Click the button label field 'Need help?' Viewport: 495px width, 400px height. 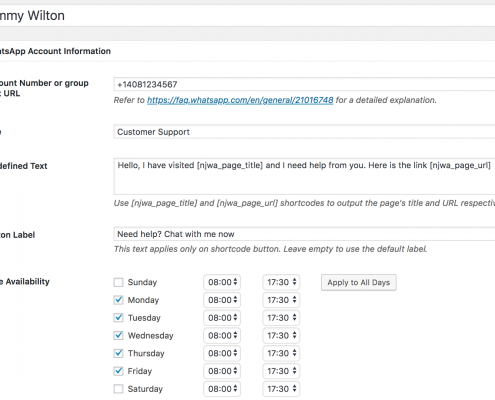click(x=304, y=234)
